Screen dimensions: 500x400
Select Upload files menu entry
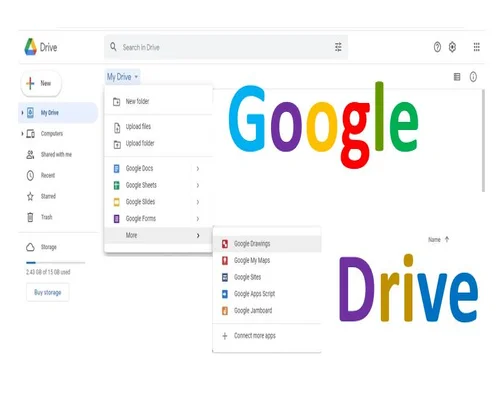pos(158,127)
